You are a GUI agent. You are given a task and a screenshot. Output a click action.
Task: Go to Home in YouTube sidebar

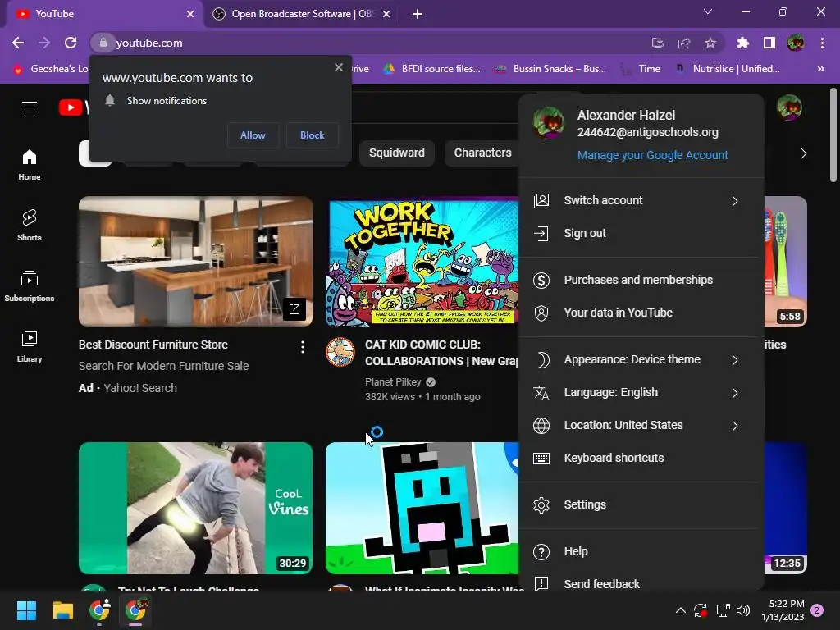[30, 164]
